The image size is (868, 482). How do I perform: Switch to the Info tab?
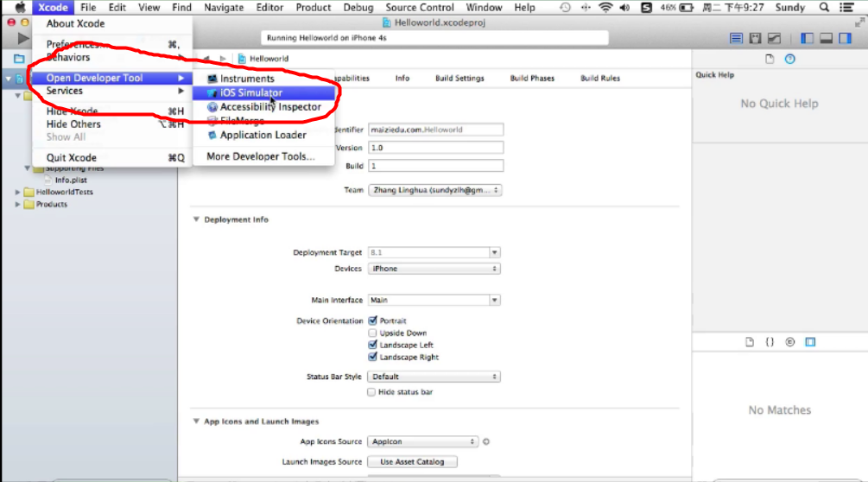(x=402, y=78)
